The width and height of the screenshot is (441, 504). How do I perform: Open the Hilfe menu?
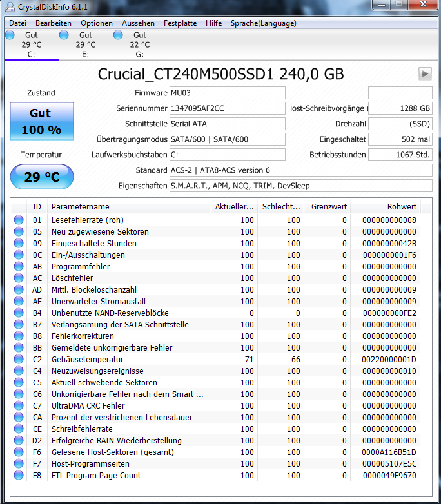213,23
